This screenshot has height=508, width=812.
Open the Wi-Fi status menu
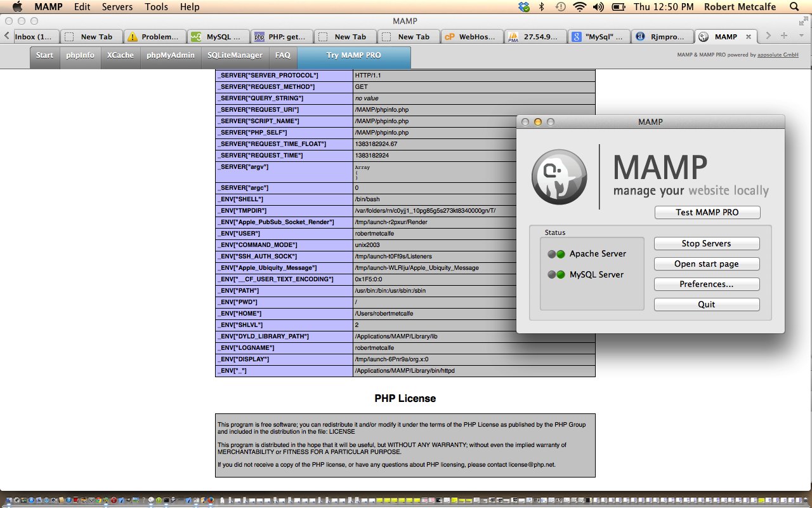coord(579,7)
